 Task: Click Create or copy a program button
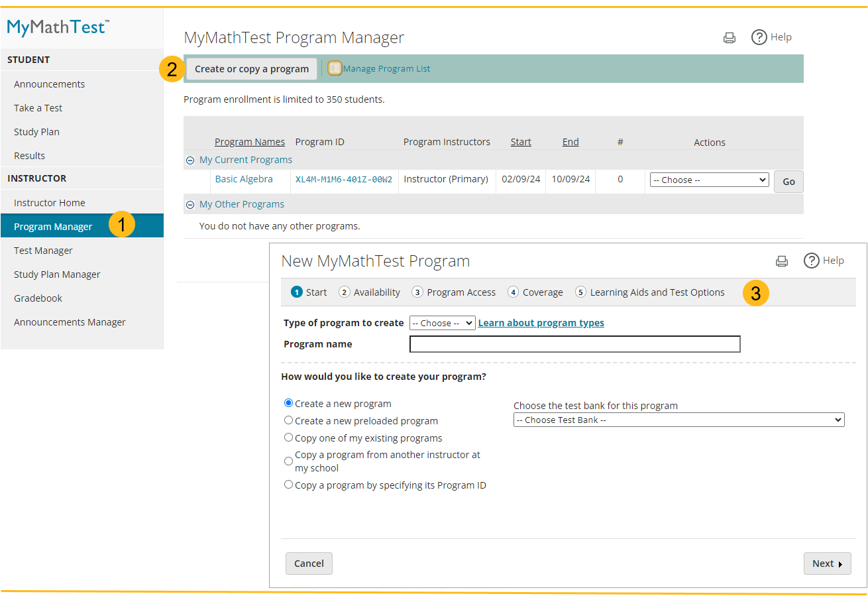[x=252, y=69]
